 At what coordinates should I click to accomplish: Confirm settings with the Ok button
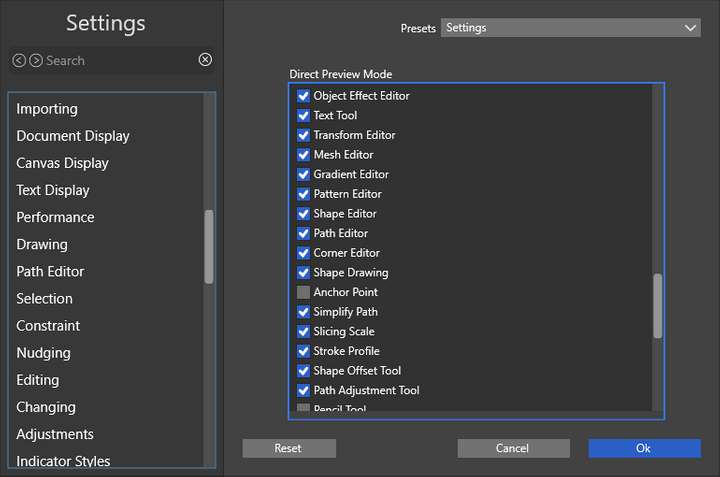(644, 448)
